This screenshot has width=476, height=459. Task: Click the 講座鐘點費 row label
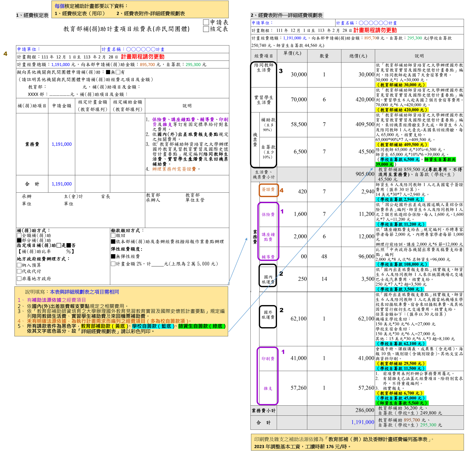click(x=268, y=237)
